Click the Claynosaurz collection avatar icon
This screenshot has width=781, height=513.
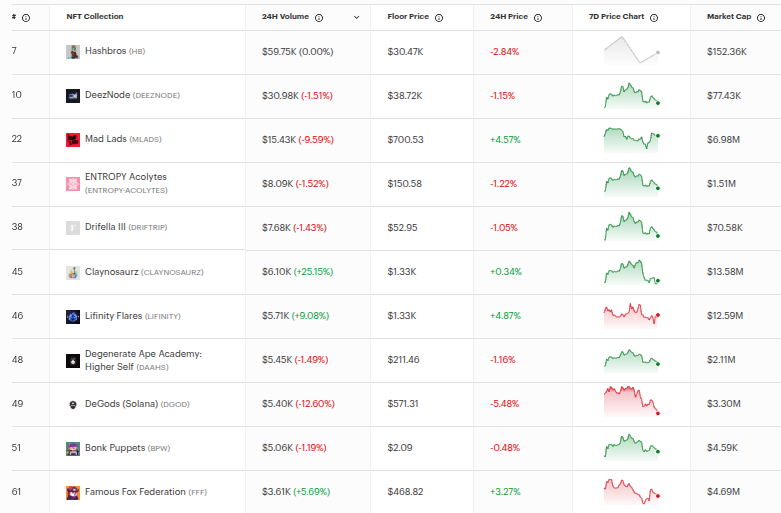73,272
